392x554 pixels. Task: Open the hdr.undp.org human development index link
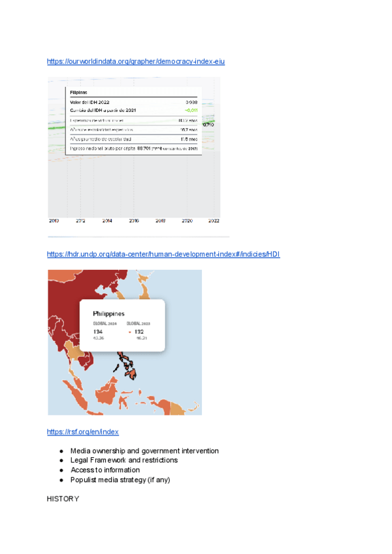[163, 254]
